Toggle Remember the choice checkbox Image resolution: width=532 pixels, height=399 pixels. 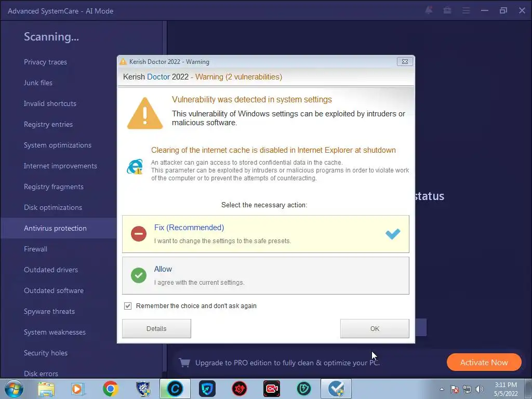[x=128, y=305]
